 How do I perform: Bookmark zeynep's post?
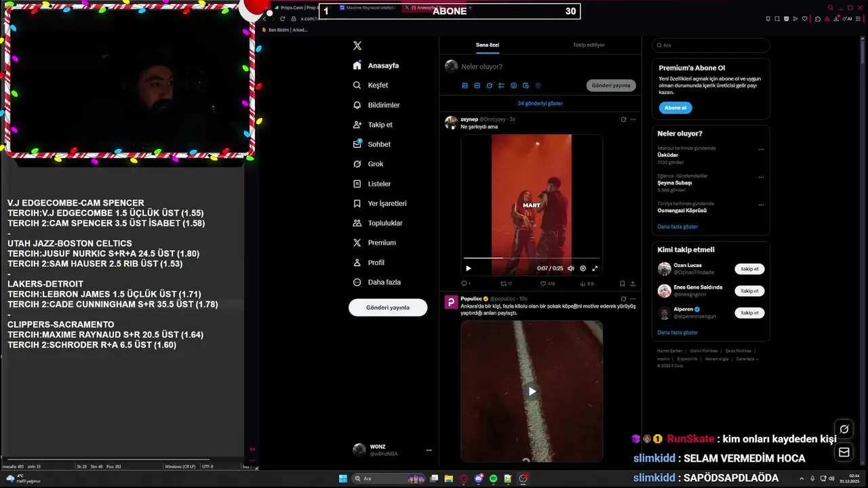click(622, 284)
